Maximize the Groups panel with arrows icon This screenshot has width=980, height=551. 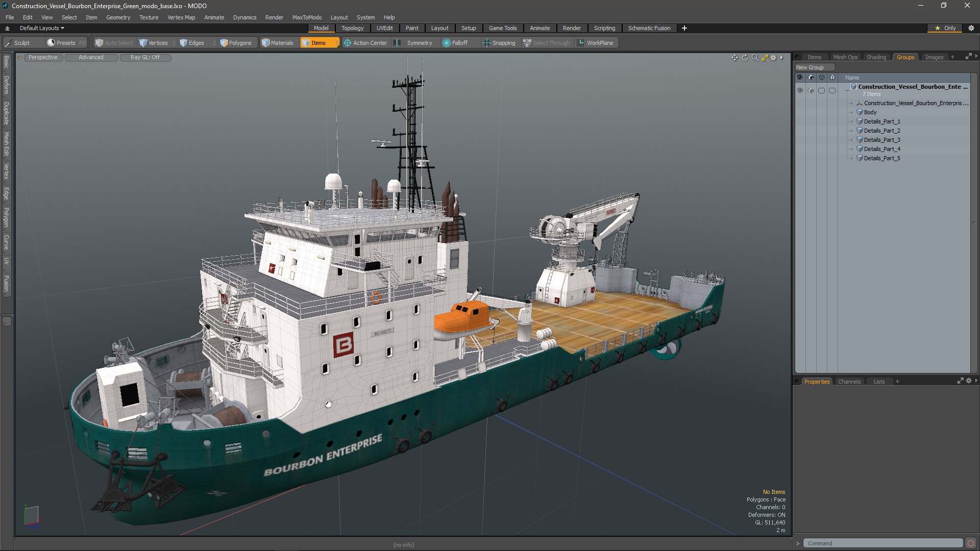point(968,57)
